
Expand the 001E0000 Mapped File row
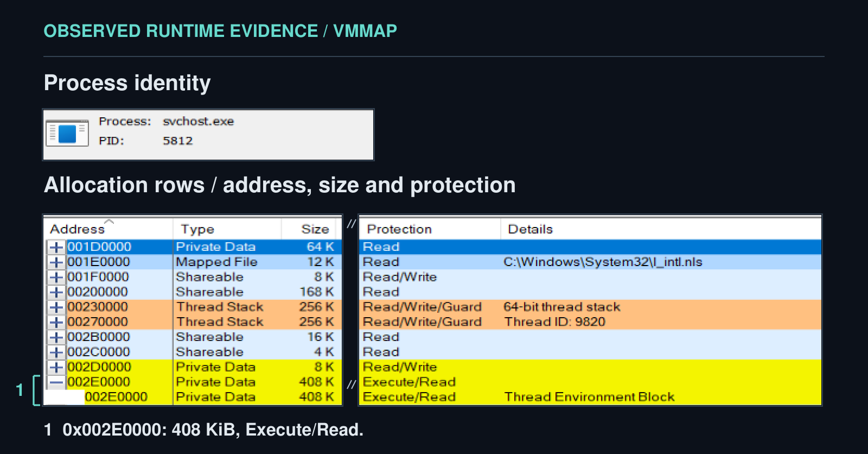click(x=56, y=262)
